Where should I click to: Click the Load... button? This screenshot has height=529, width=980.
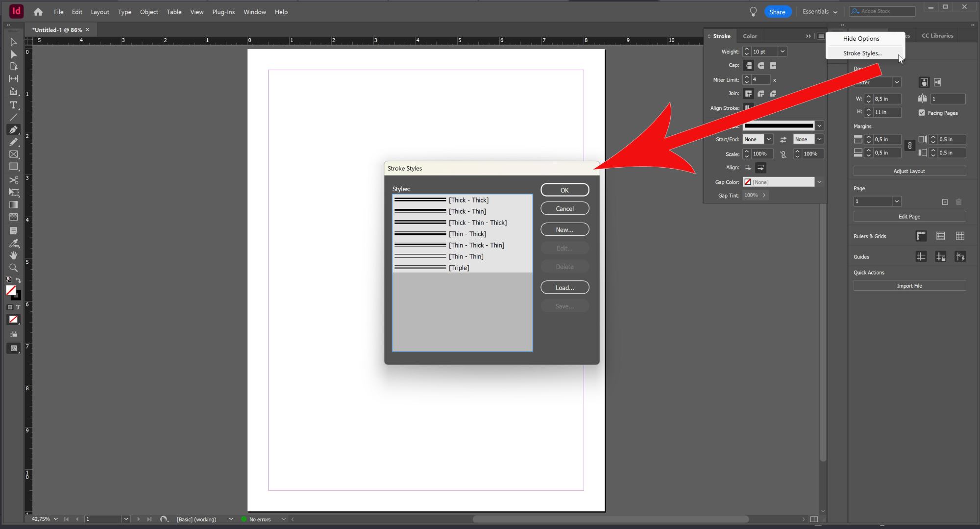coord(564,288)
